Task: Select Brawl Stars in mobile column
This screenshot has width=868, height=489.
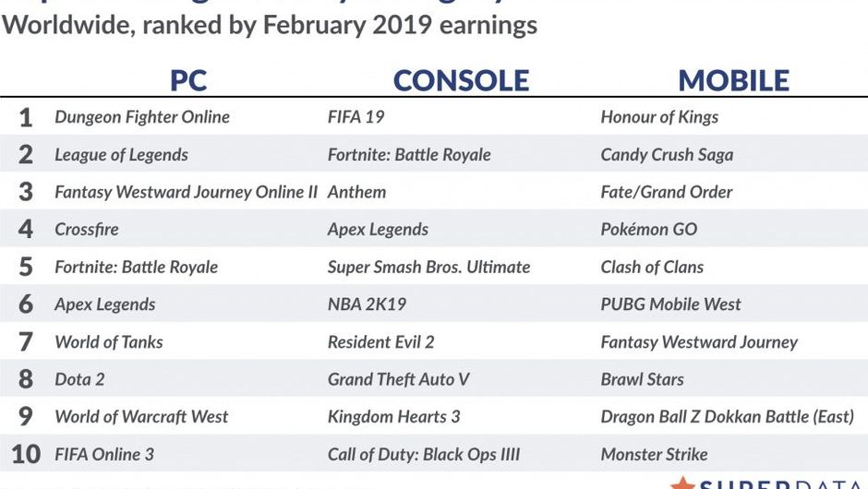Action: 644,379
